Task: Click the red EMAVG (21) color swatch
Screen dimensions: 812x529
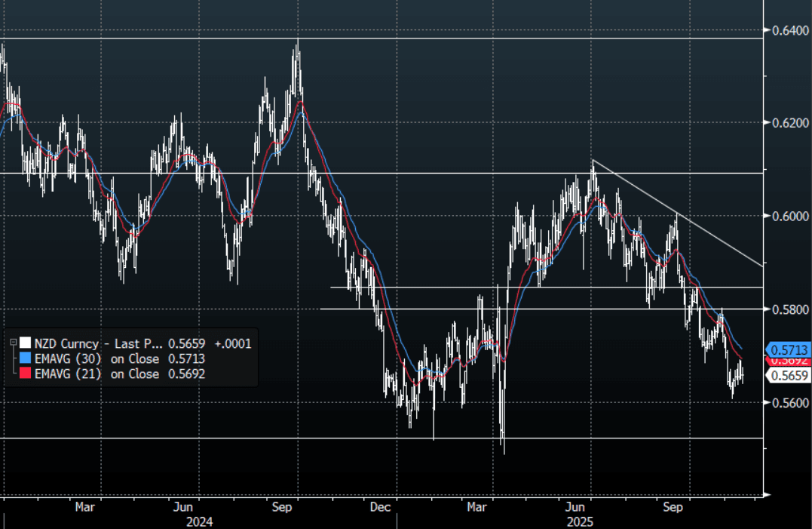Action: [x=25, y=374]
